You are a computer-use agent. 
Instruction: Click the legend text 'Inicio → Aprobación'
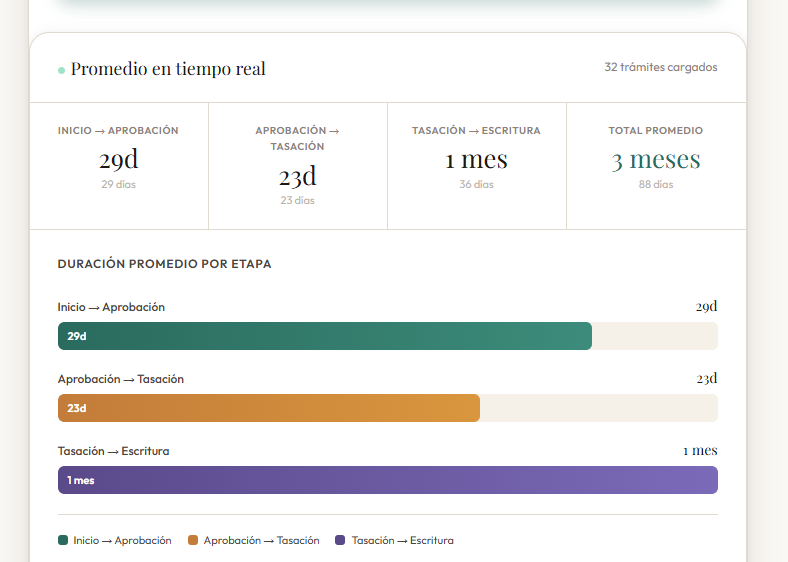click(x=122, y=540)
